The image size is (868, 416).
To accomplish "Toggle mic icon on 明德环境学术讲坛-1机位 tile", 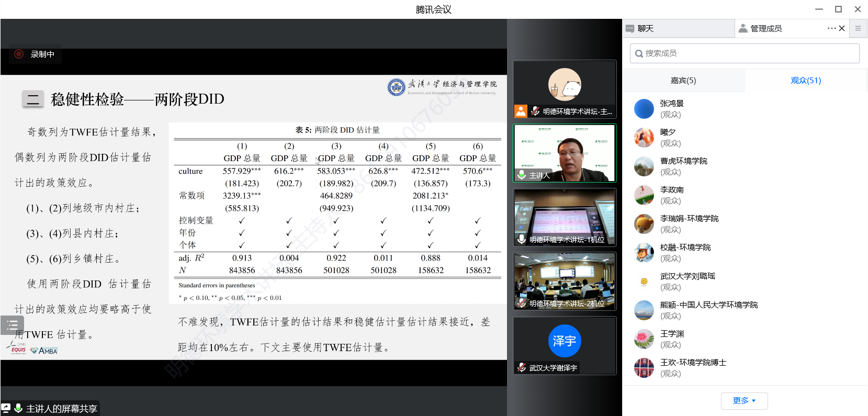I will [x=522, y=239].
